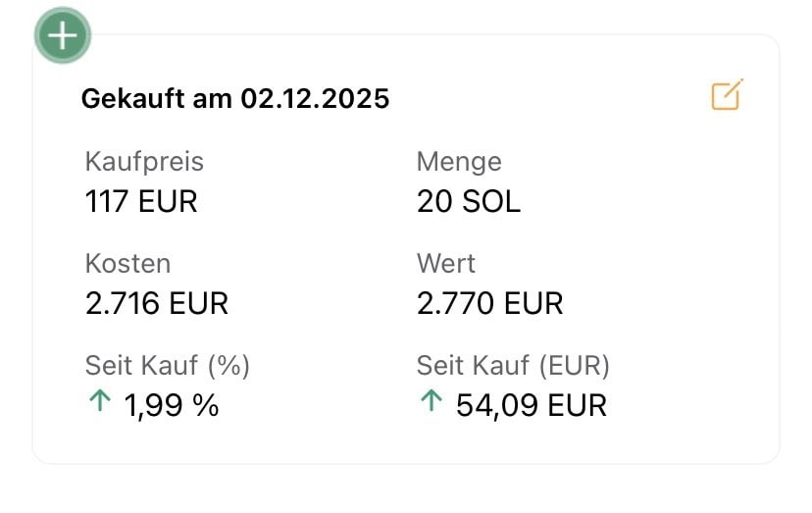Click the Seit Kauf (%) label
This screenshot has width=812, height=513.
[x=168, y=366]
